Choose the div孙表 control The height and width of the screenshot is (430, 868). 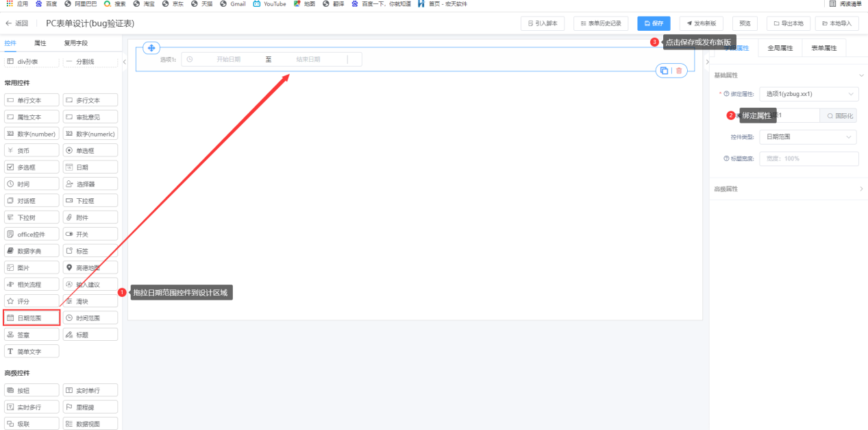click(x=32, y=62)
